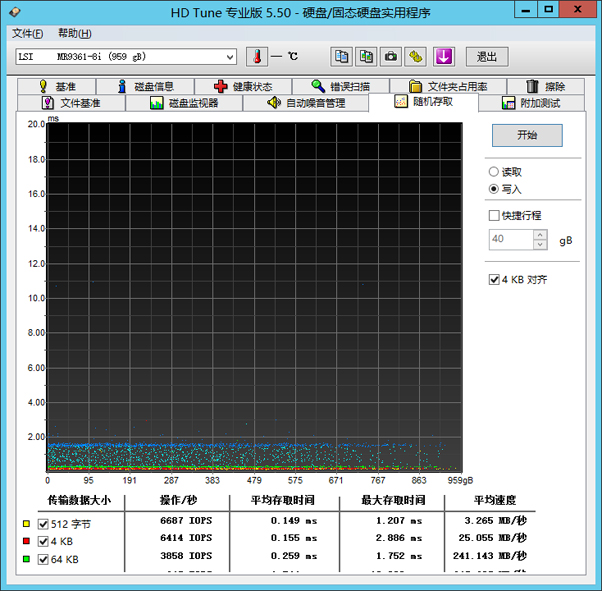
Task: Click the red 4 KB color swatch
Action: click(x=26, y=541)
